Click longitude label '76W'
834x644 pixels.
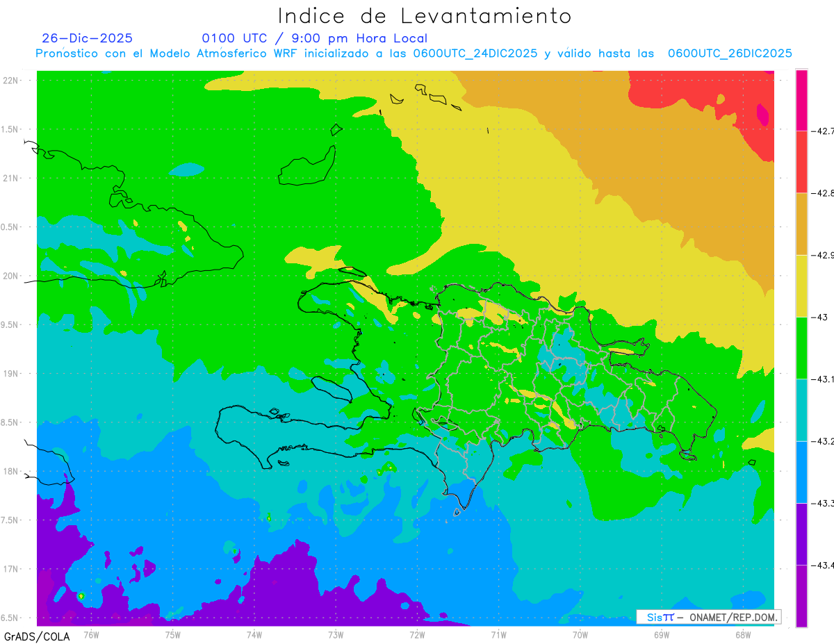pos(91,634)
